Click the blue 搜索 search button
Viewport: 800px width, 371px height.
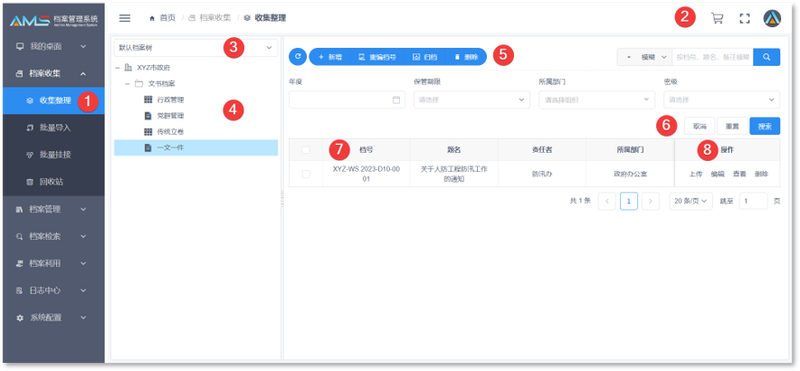click(x=765, y=126)
